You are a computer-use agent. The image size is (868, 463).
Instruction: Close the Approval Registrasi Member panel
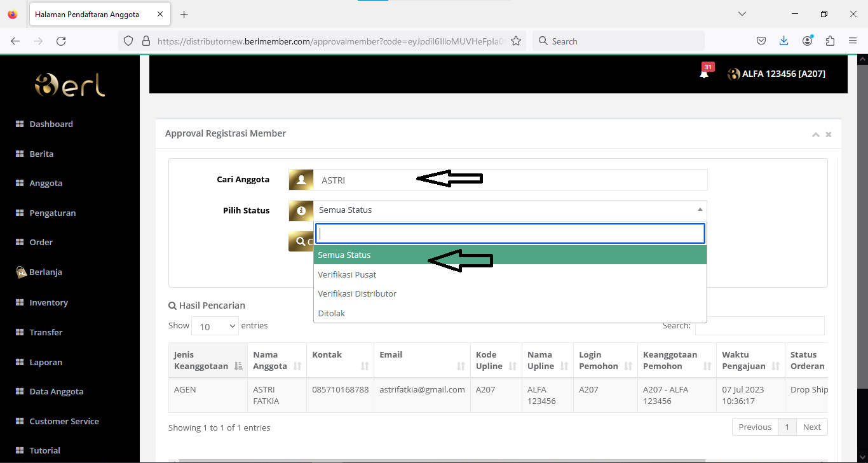[829, 135]
